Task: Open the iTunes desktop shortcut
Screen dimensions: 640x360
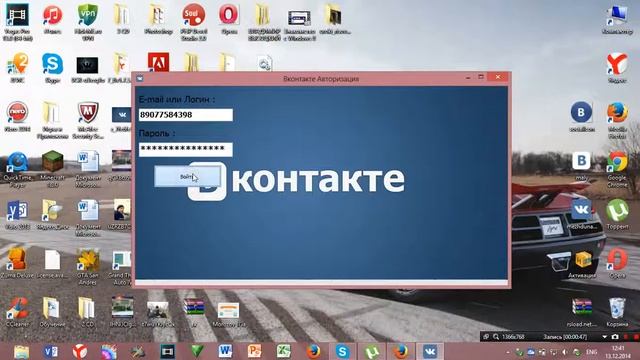Action: 52,19
